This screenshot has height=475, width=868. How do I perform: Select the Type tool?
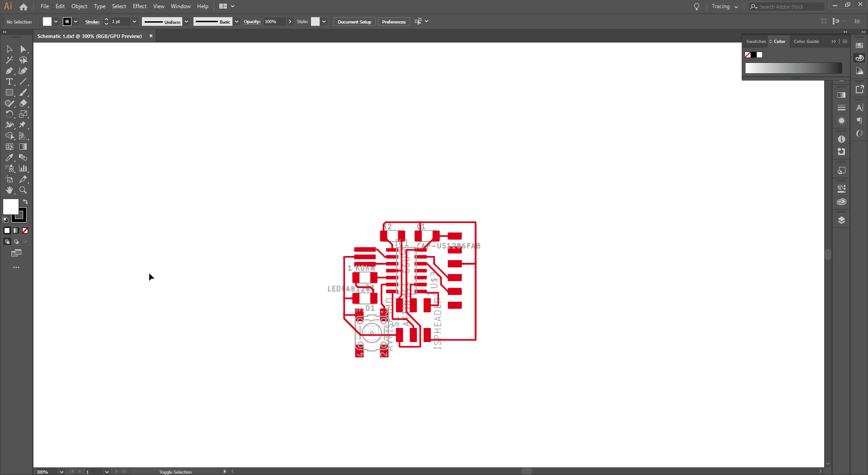pos(9,81)
